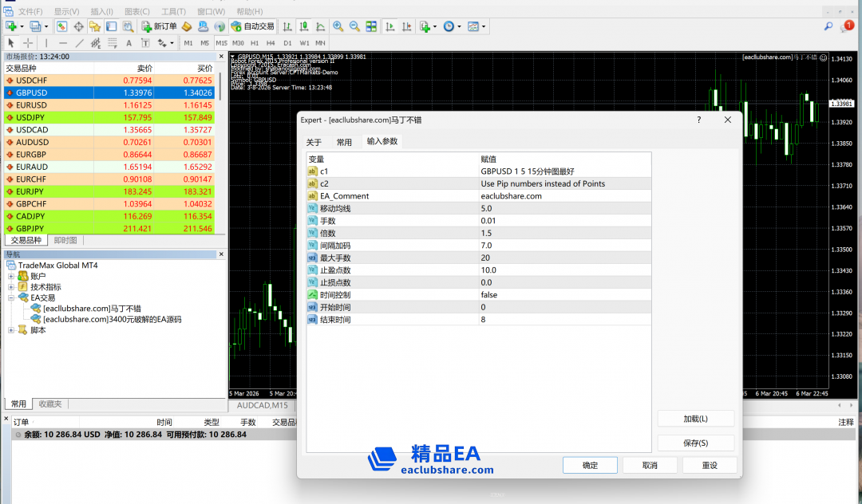Viewport: 862px width, 504px height.
Task: Toggle the H1 timeframe button
Action: click(255, 43)
